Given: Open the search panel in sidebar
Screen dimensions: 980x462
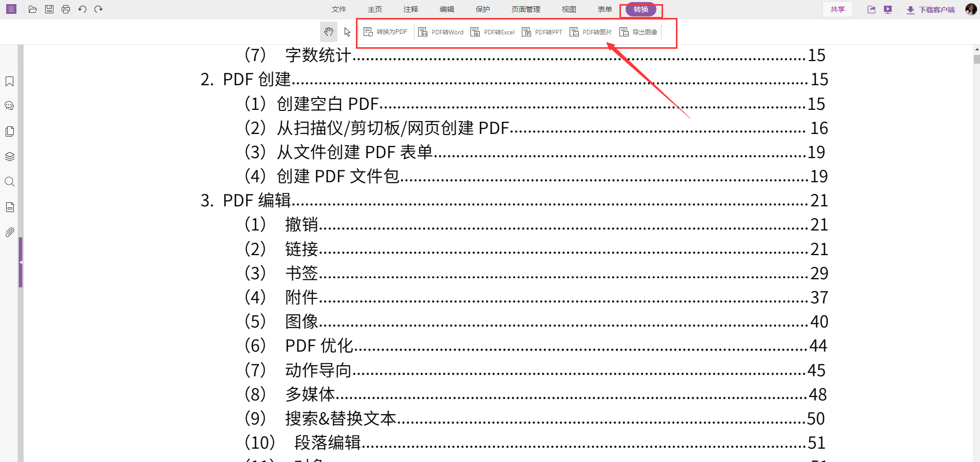Looking at the screenshot, I should 9,181.
